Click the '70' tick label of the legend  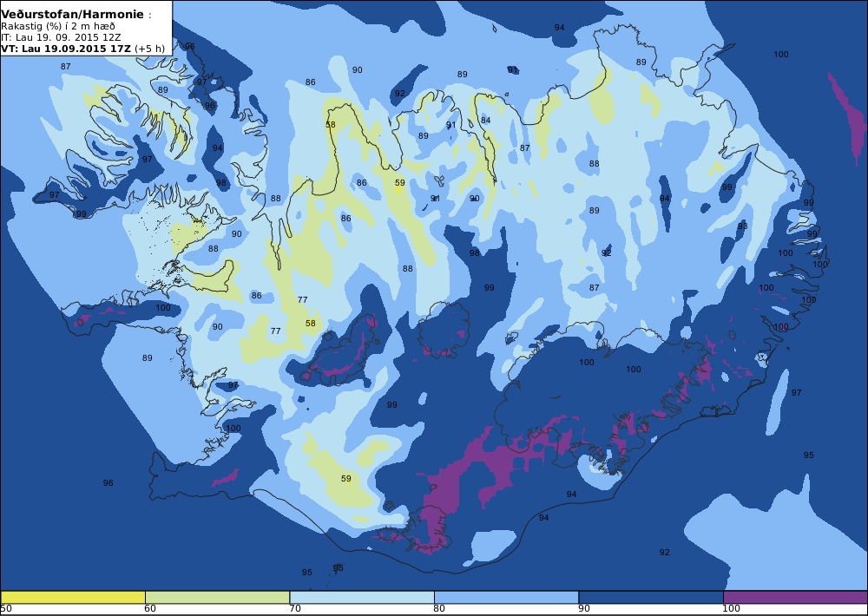pyautogui.click(x=295, y=609)
